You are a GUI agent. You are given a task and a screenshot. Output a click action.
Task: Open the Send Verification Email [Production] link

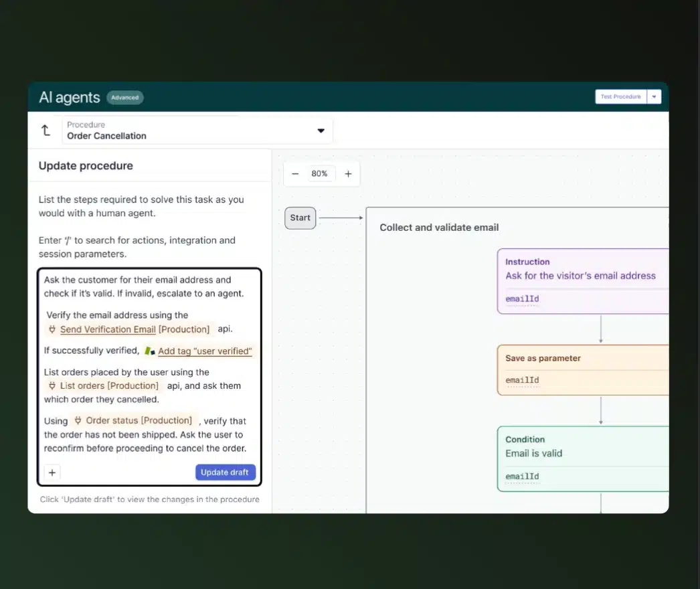(135, 329)
